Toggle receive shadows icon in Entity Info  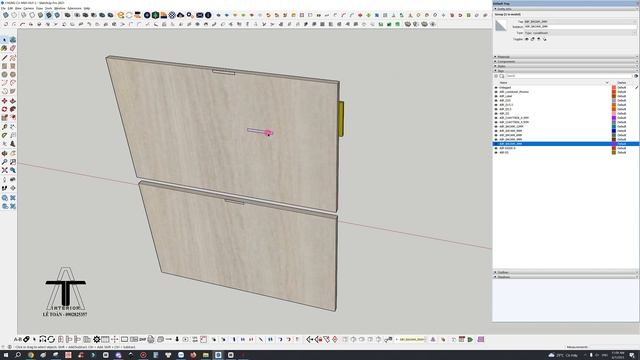(x=539, y=39)
